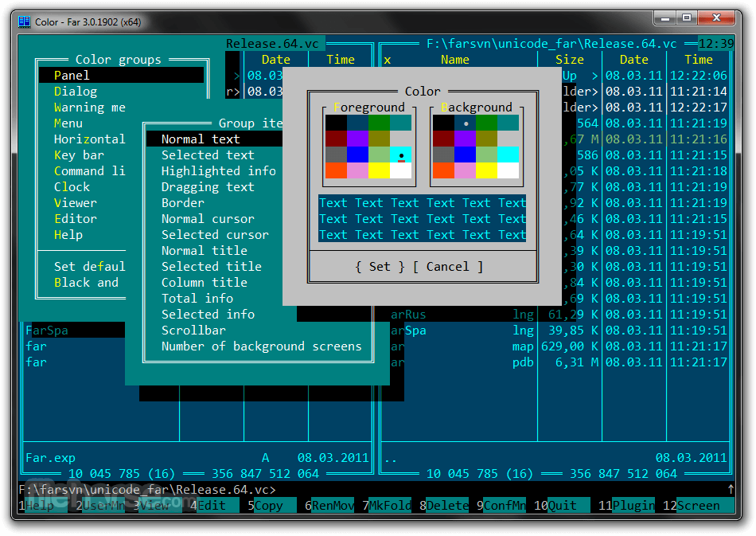Image resolution: width=756 pixels, height=536 pixels.
Task: Confirm with the Set button
Action: tap(380, 266)
